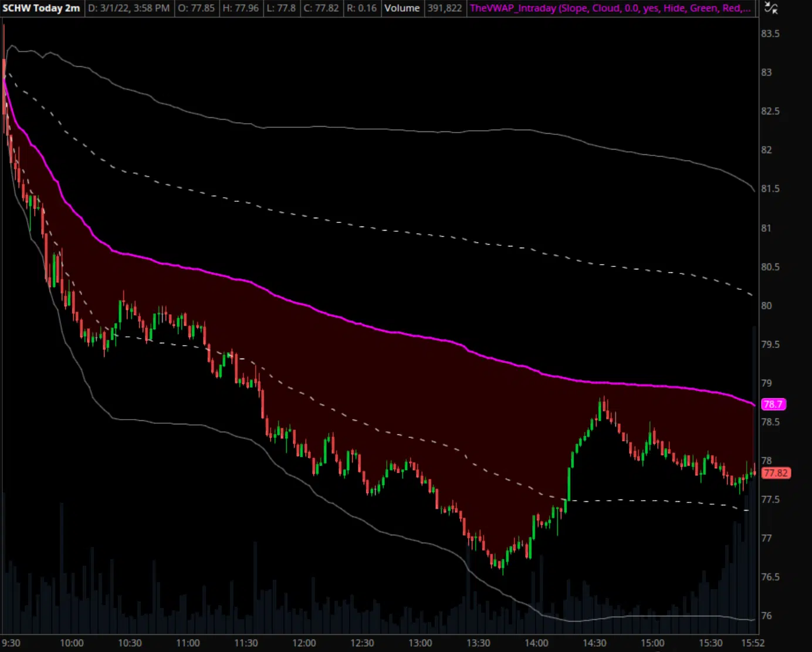812x652 pixels.
Task: Click the 10:30 time axis label
Action: click(x=130, y=643)
